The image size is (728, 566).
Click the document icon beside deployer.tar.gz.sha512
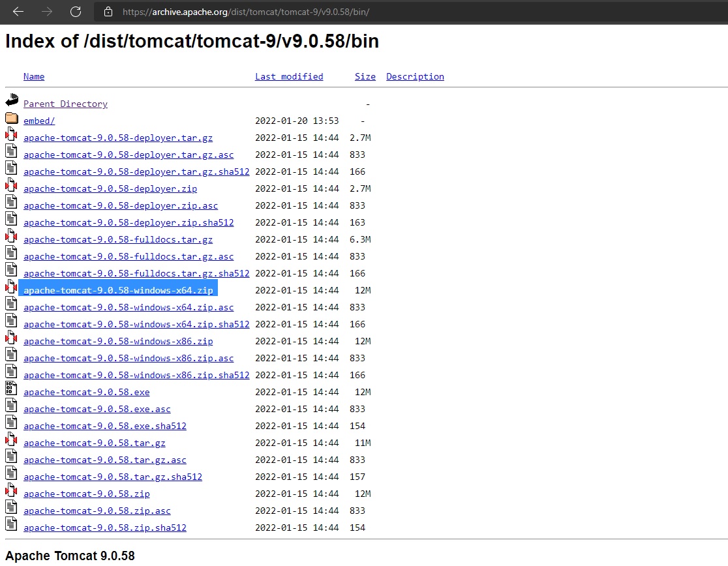click(x=12, y=168)
